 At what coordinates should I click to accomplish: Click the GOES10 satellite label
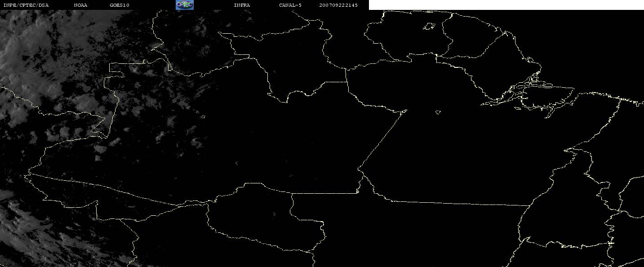[x=120, y=5]
